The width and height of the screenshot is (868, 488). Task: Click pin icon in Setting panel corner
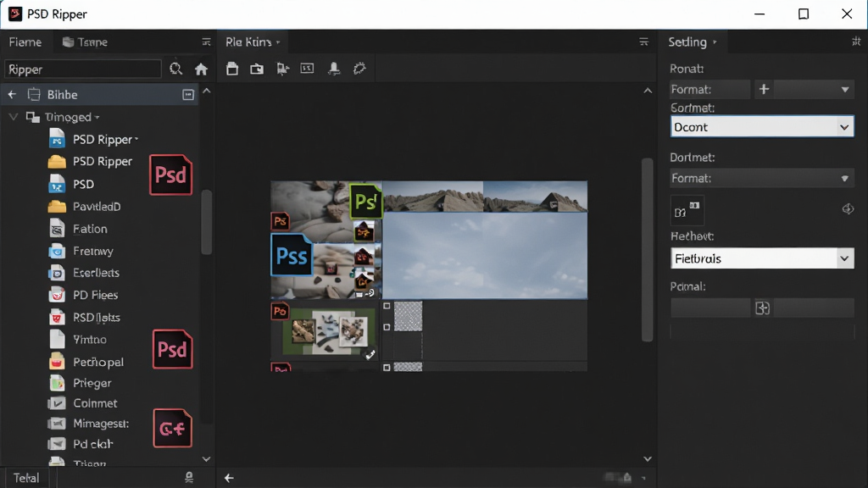point(856,42)
